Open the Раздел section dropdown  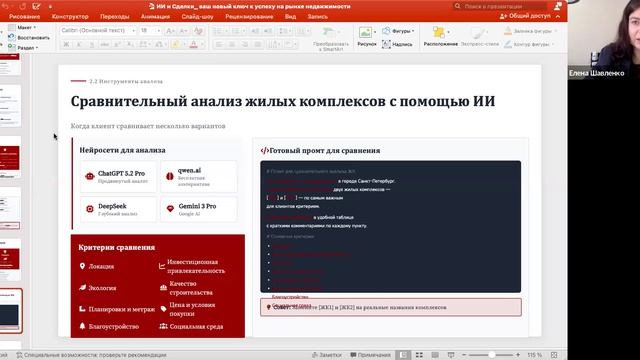click(x=23, y=48)
